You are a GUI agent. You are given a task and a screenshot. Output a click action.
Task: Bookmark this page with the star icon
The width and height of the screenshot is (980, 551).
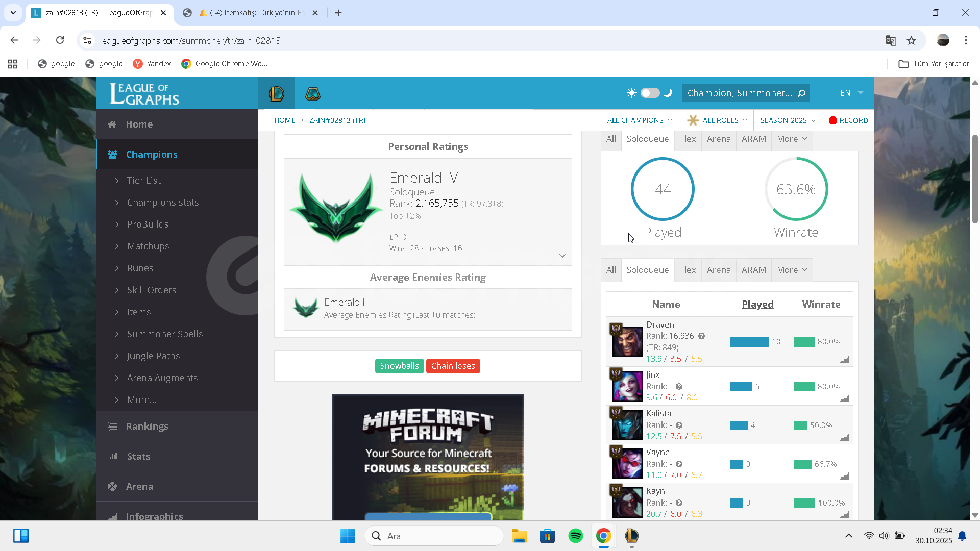point(911,41)
